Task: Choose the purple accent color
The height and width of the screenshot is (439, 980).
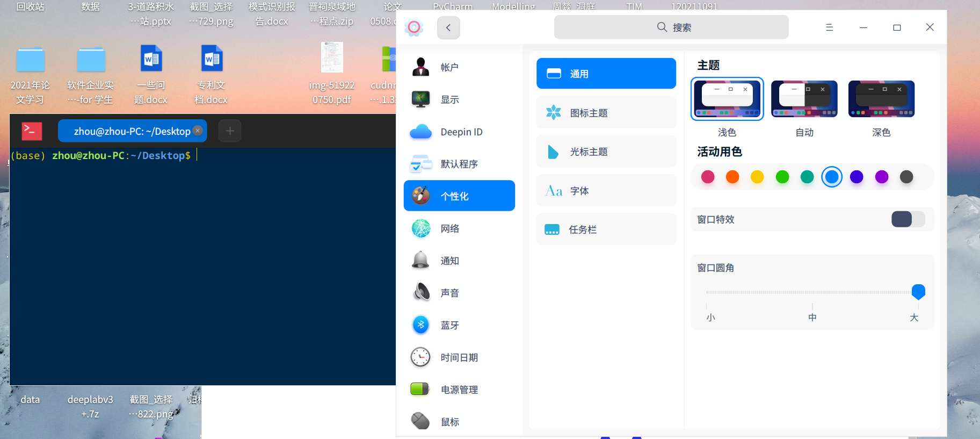Action: [x=882, y=177]
